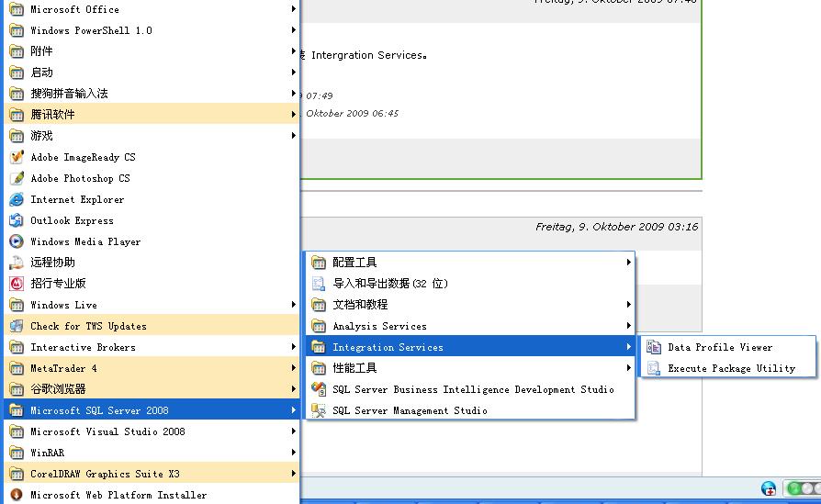Launch 导入和导出数据 (32 位) wizard

click(x=389, y=284)
